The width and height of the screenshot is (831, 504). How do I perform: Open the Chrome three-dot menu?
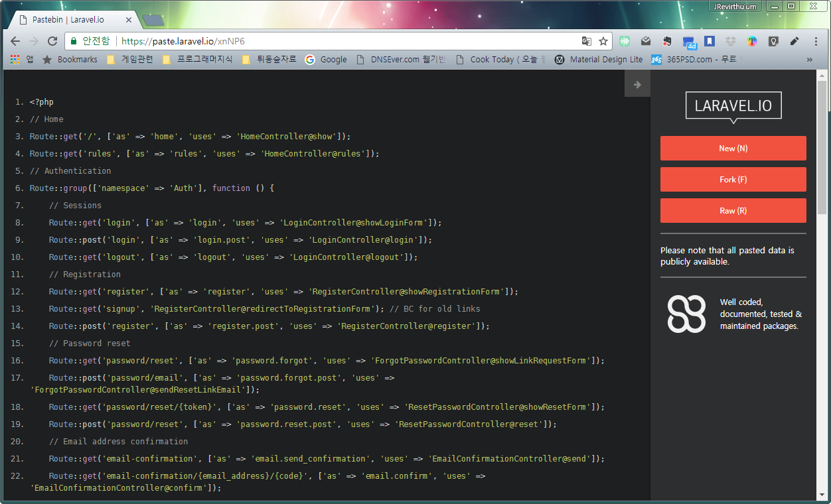816,41
